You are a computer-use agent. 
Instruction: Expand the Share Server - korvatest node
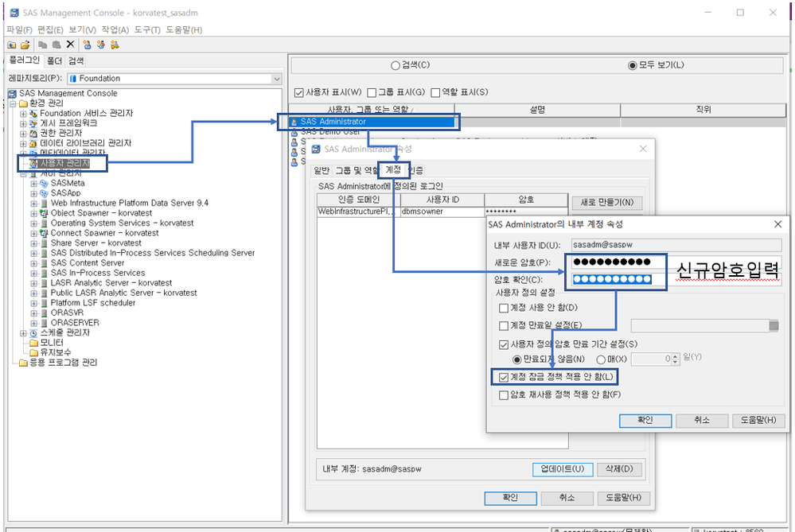(34, 243)
